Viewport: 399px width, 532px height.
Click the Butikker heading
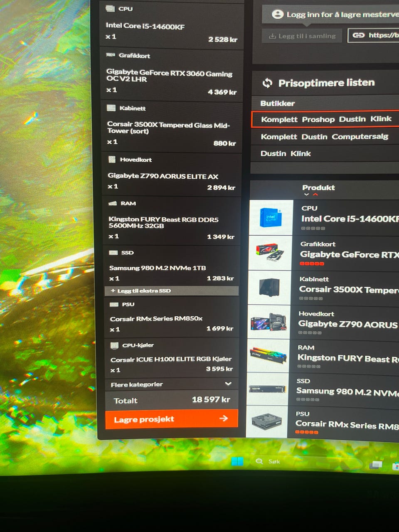point(277,103)
